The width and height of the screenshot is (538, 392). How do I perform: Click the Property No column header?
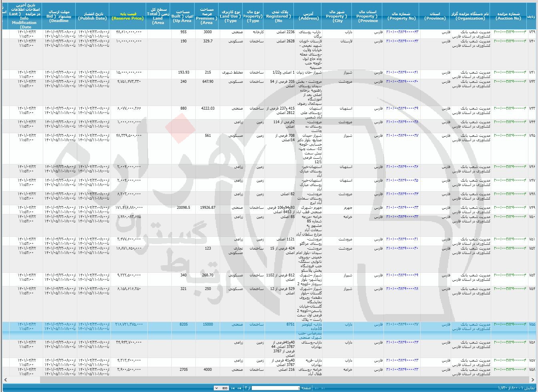pyautogui.click(x=402, y=16)
